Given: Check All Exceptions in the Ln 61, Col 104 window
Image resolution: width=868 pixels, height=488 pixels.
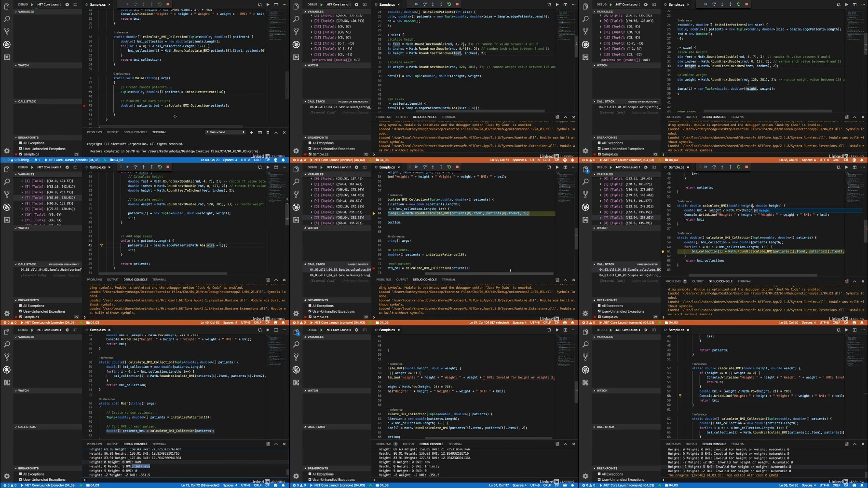Looking at the screenshot, I should (x=310, y=306).
